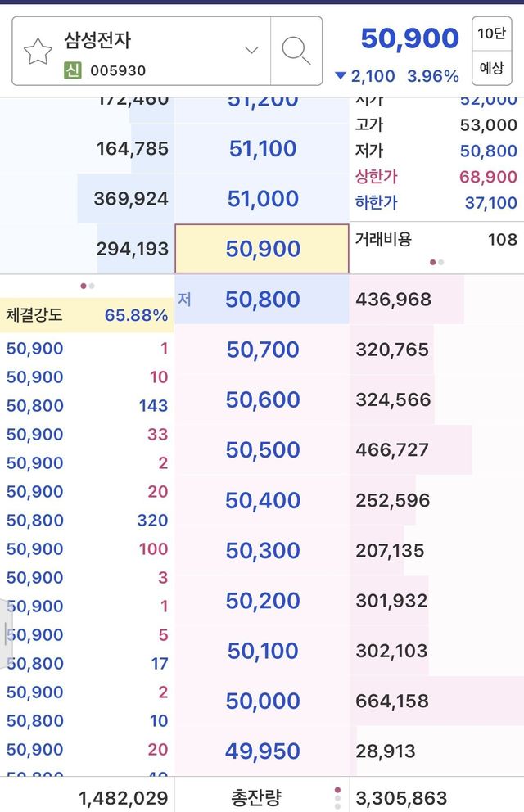This screenshot has height=812, width=524.
Task: Tap the page dots above 체결강도
Action: coord(87,286)
